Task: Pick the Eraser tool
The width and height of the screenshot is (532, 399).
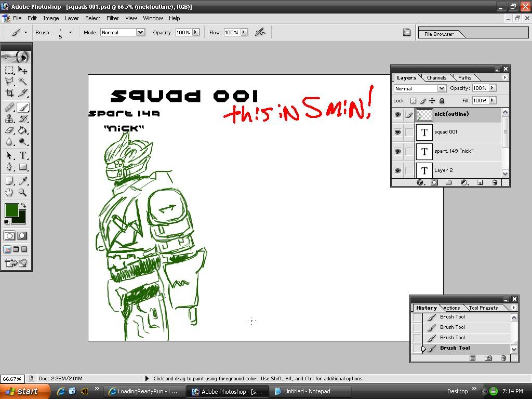Action: (x=9, y=130)
